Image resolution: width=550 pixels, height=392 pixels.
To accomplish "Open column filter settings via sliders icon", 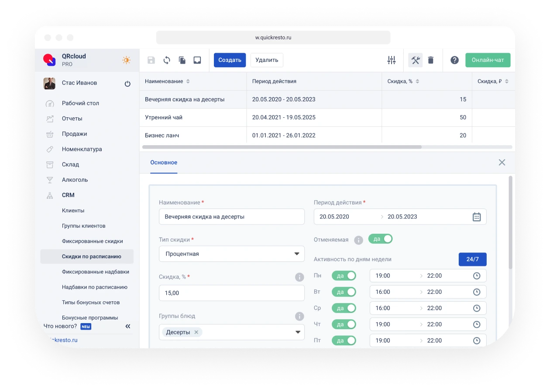I will (x=391, y=60).
